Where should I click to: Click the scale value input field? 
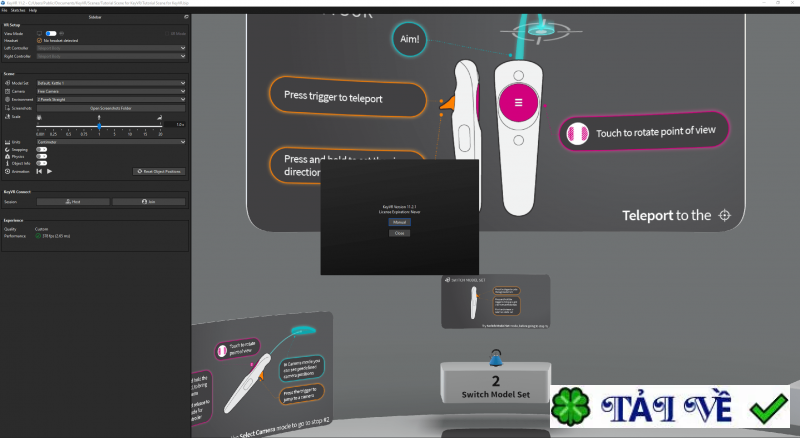click(x=175, y=125)
